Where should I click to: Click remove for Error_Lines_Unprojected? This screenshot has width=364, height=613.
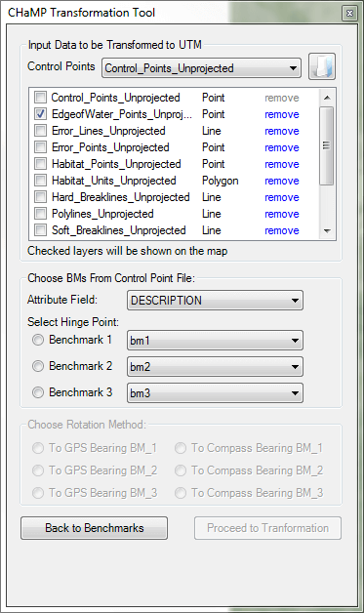281,131
